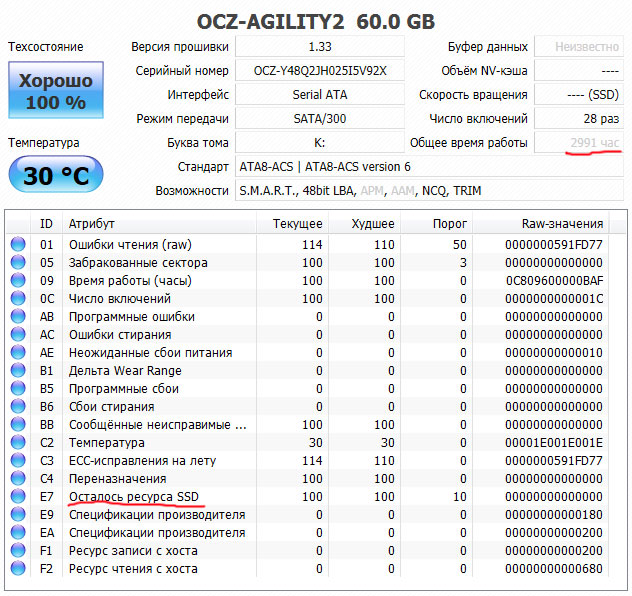The width and height of the screenshot is (632, 596).
Task: Select the Порог column header
Action: [449, 223]
